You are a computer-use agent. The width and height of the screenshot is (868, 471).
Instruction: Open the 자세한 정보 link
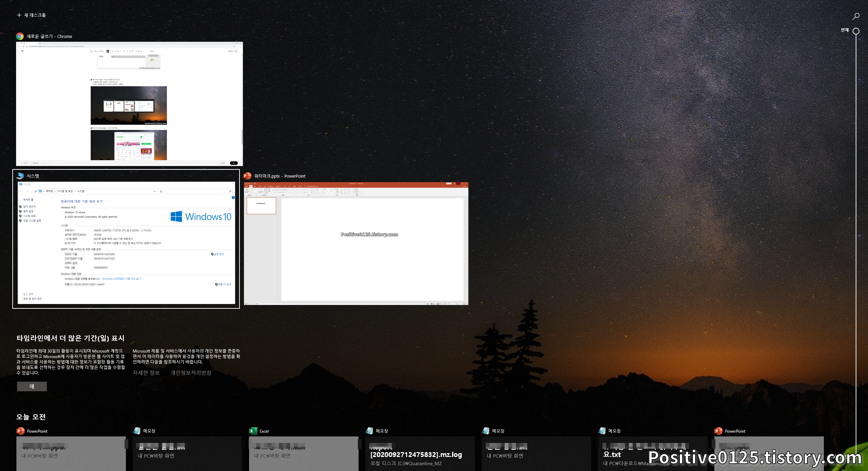[146, 373]
